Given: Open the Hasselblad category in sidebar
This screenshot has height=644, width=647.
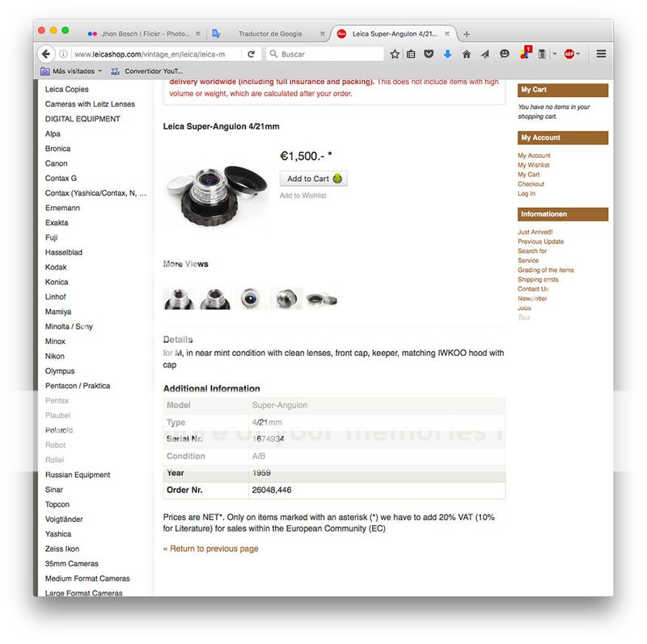Looking at the screenshot, I should coord(64,252).
